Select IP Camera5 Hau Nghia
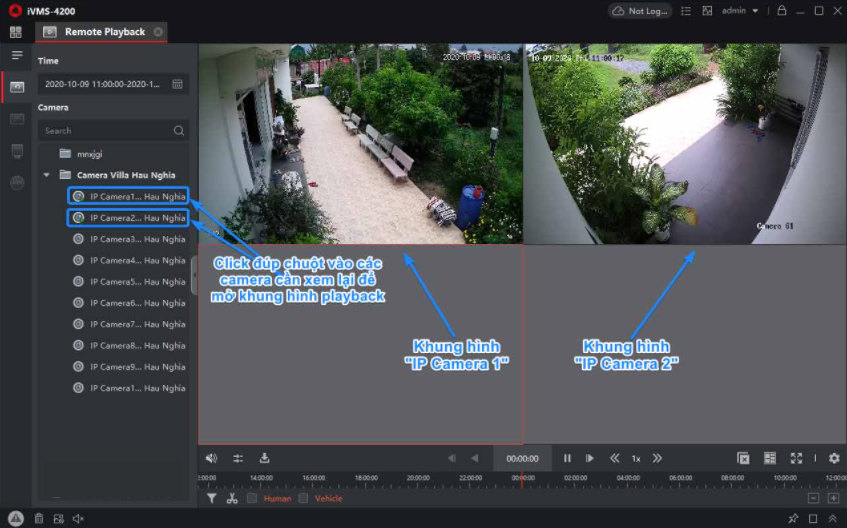Viewport: 847px width, 528px height. pos(129,282)
